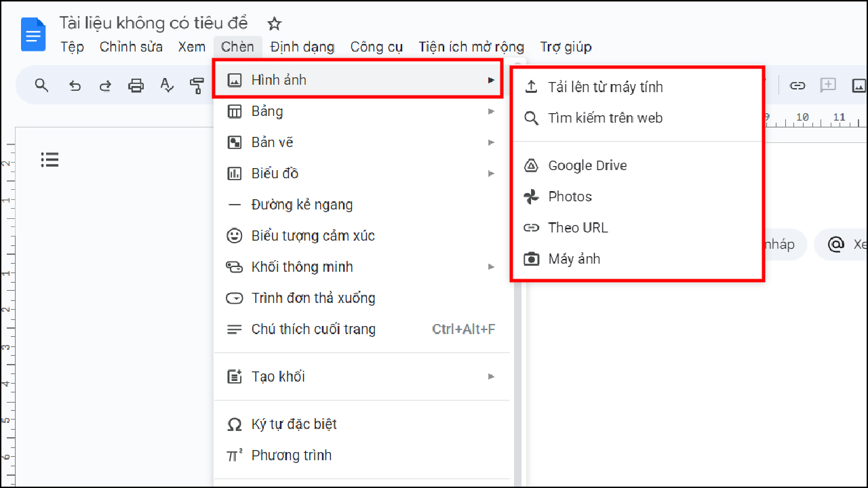
Task: Select the Paint format tool icon
Action: (x=197, y=85)
